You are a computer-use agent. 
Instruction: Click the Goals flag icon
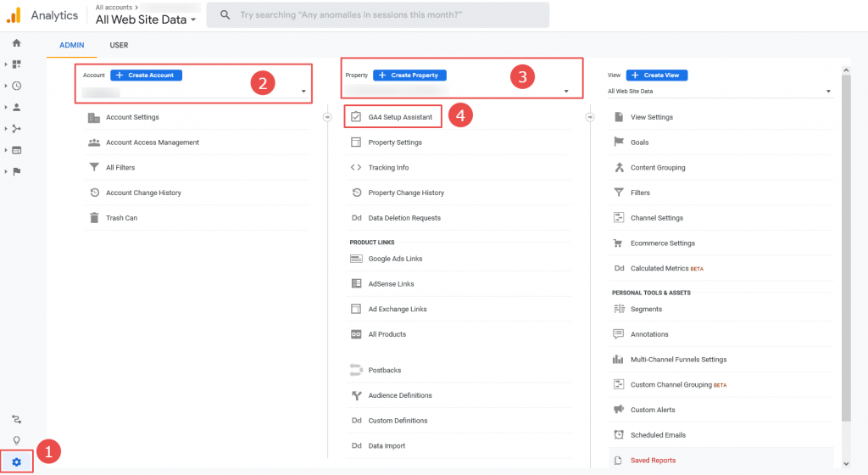coord(619,142)
